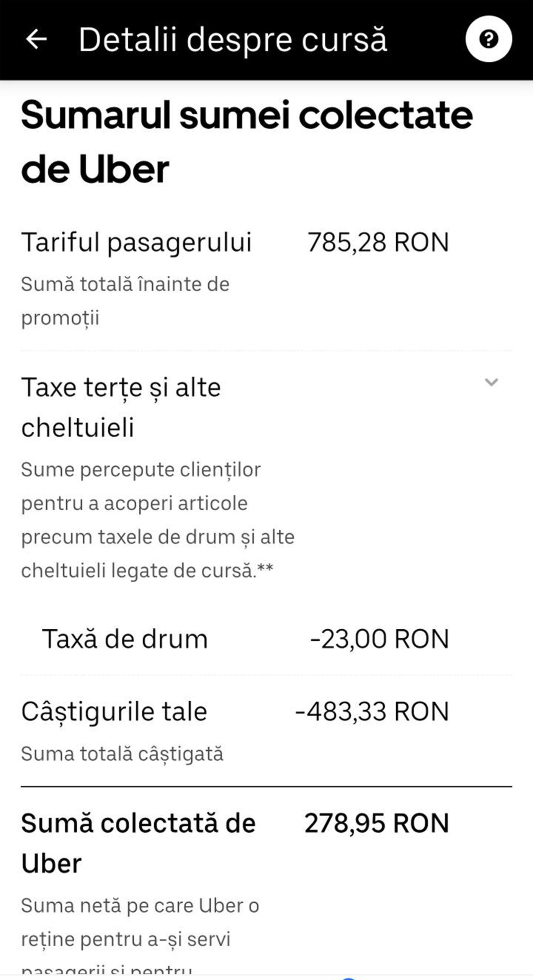Collapse the Taxe terțe și alte cheltuieli chevron
The width and height of the screenshot is (533, 980).
pyautogui.click(x=491, y=382)
